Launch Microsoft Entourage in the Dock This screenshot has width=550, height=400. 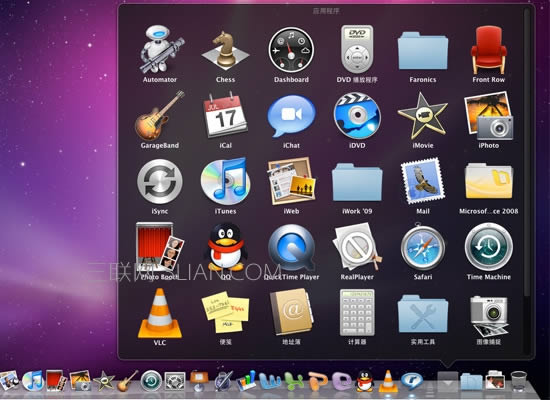pyautogui.click(x=342, y=381)
